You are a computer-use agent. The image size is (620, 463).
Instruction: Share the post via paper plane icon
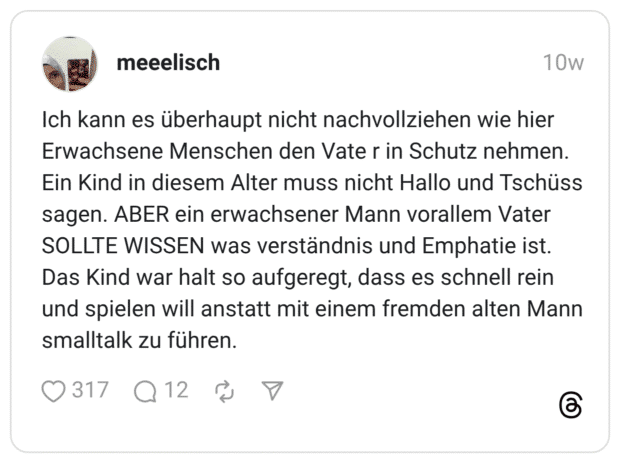271,391
